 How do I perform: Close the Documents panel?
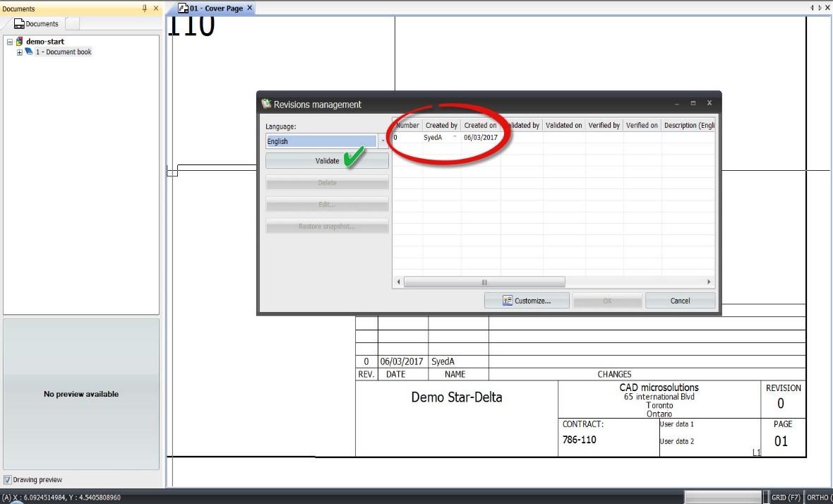pos(155,8)
